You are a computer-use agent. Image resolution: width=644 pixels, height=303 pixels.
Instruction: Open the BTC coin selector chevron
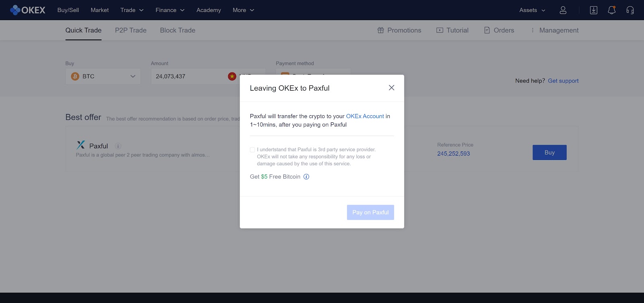(133, 76)
